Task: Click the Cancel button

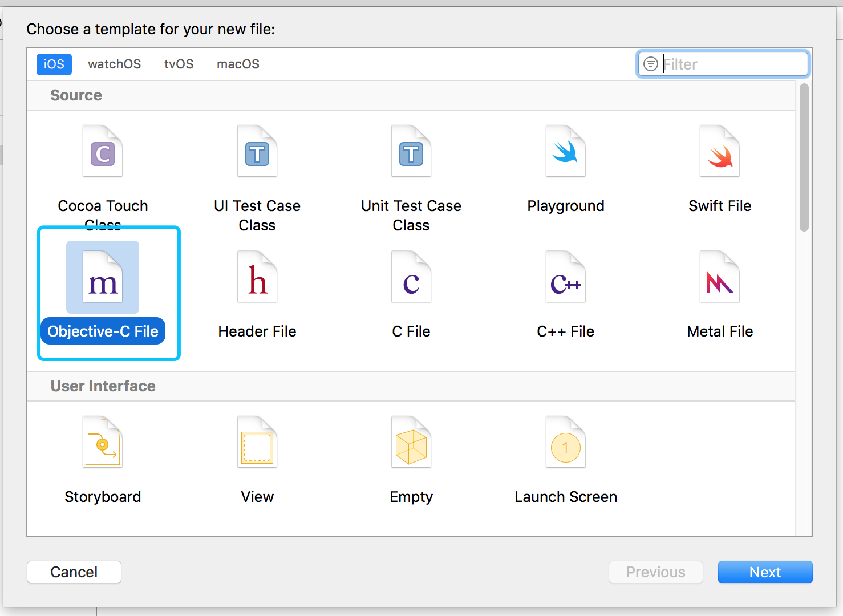Action: pyautogui.click(x=74, y=572)
